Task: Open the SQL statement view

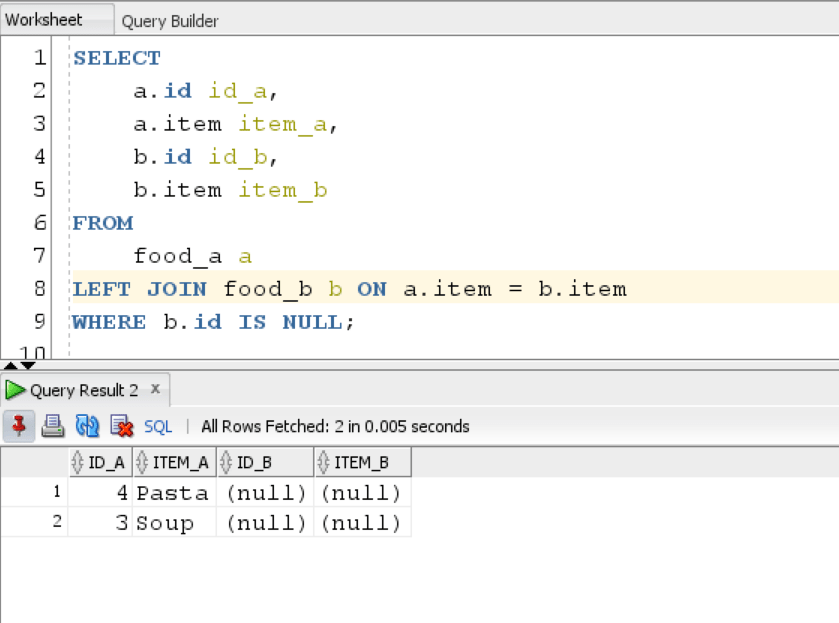Action: [x=157, y=426]
